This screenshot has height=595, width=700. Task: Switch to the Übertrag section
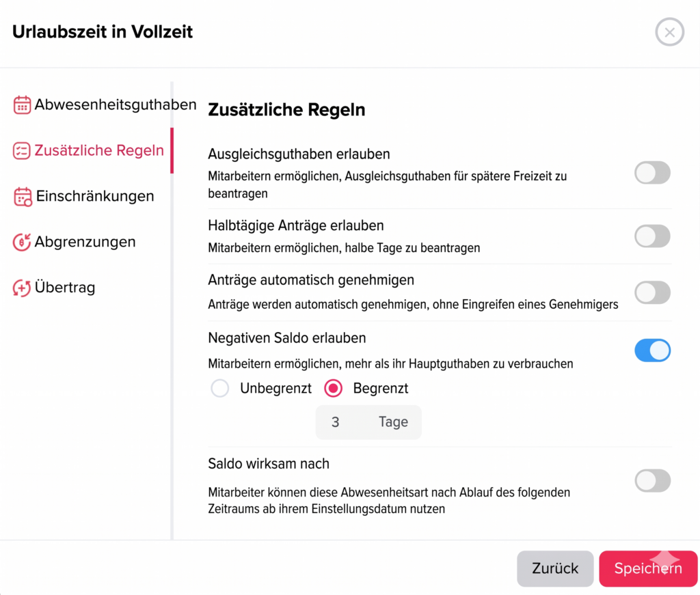pyautogui.click(x=65, y=287)
